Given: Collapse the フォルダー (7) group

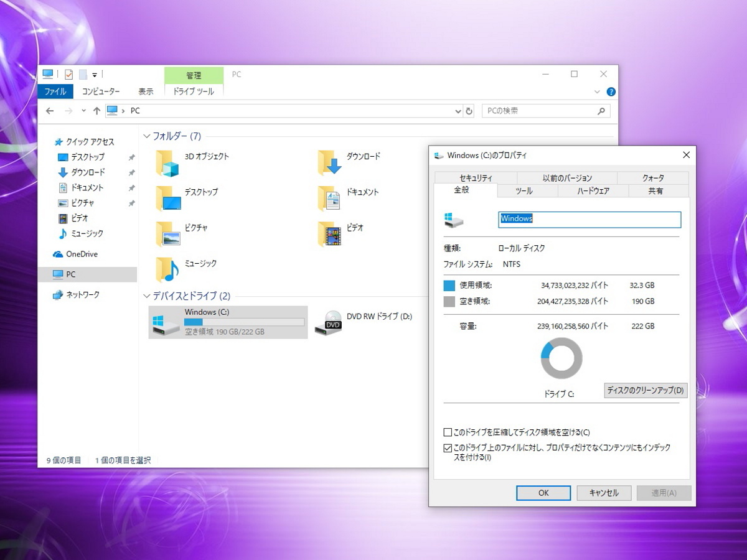Looking at the screenshot, I should point(147,136).
